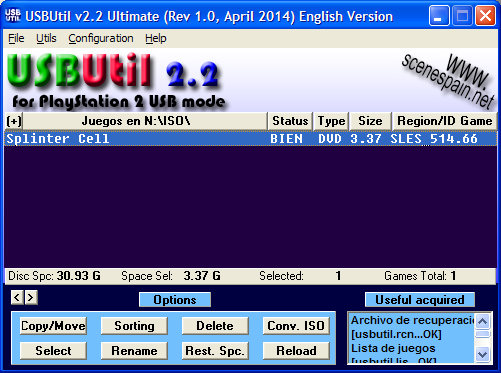Click the Status column header
Screen dimensions: 501x373
click(290, 121)
